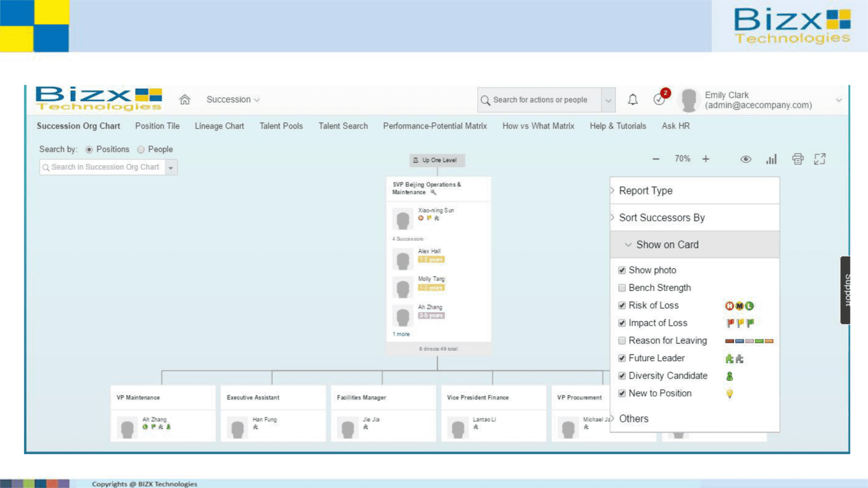
Task: Click the lightbulb icon beside New to Position
Action: [x=729, y=393]
